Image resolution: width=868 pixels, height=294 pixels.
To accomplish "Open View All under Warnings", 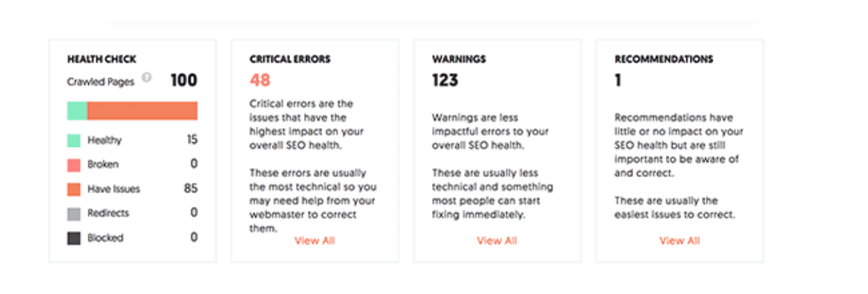I will point(497,240).
